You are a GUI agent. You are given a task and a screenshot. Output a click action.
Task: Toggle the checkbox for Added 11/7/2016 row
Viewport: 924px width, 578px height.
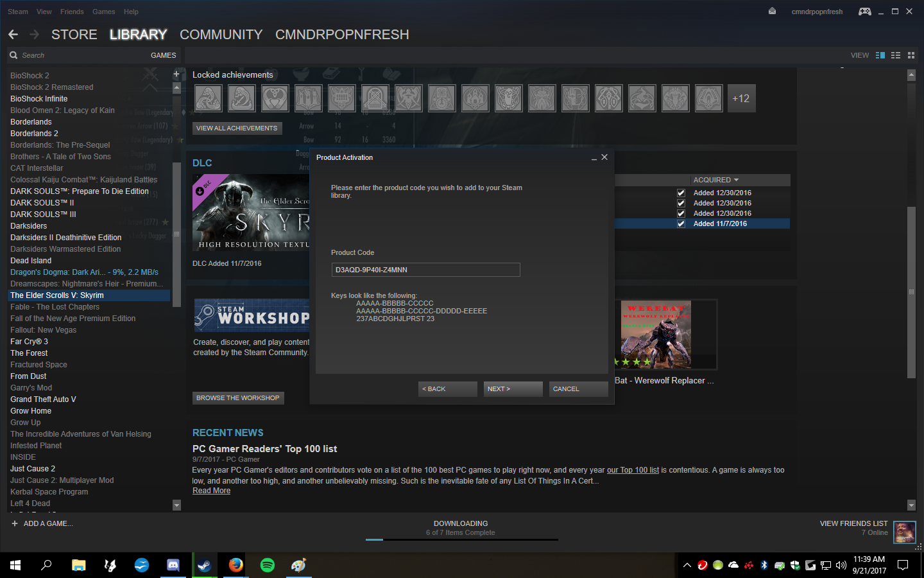pyautogui.click(x=681, y=223)
